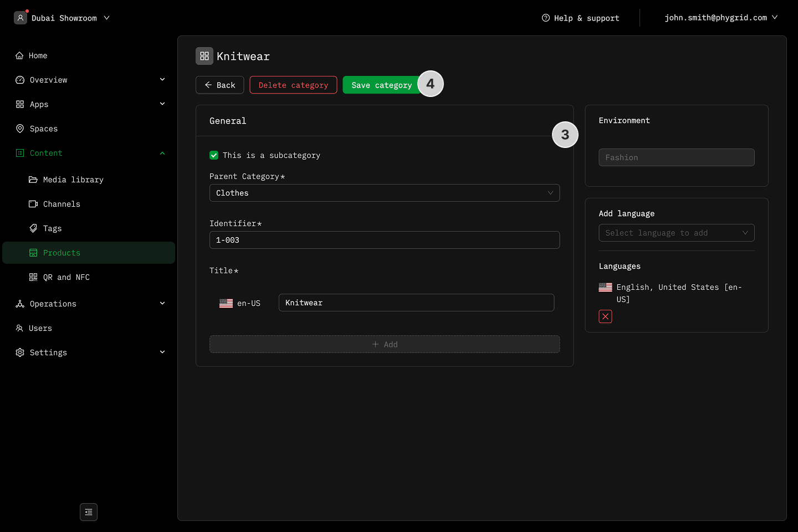Go to Channels in Content menu
798x532 pixels.
pos(62,204)
